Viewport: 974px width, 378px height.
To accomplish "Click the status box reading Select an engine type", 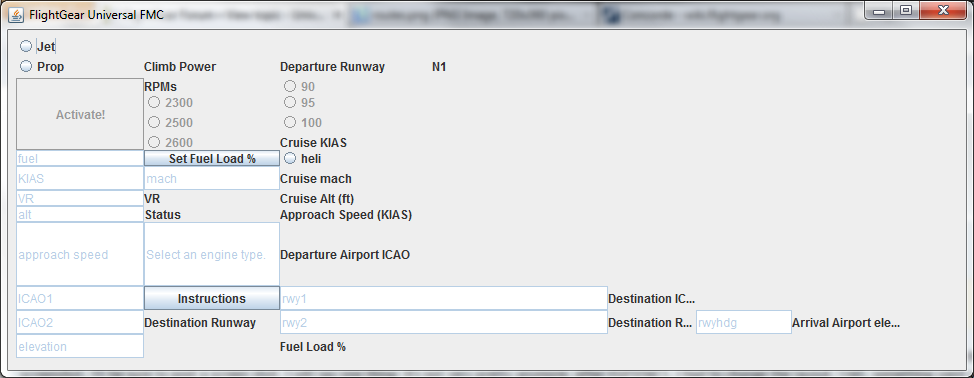I will pyautogui.click(x=212, y=254).
